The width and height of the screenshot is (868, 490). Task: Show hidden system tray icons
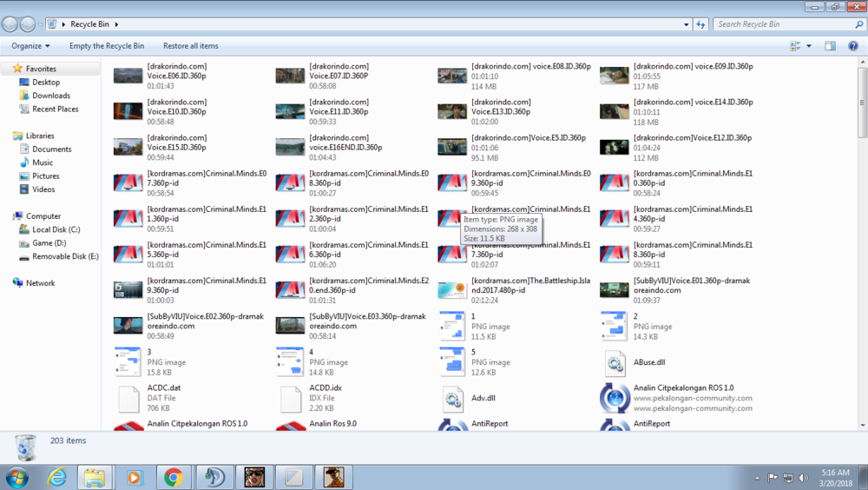757,478
